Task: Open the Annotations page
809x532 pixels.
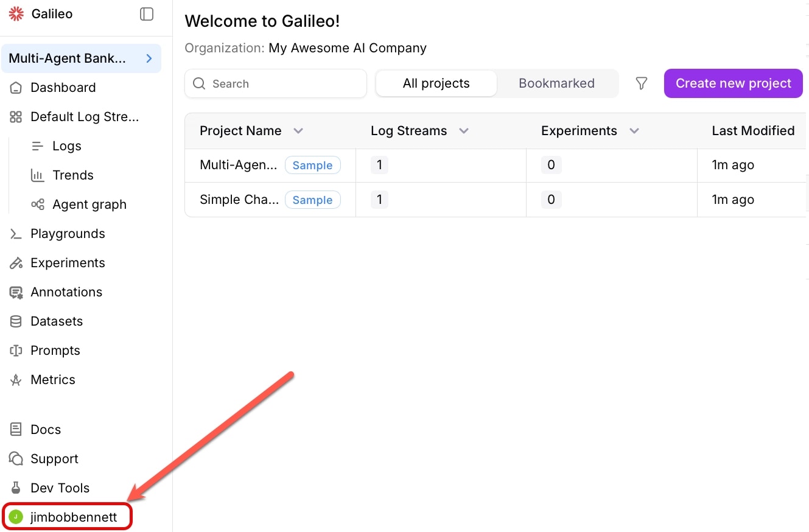Action: tap(66, 292)
